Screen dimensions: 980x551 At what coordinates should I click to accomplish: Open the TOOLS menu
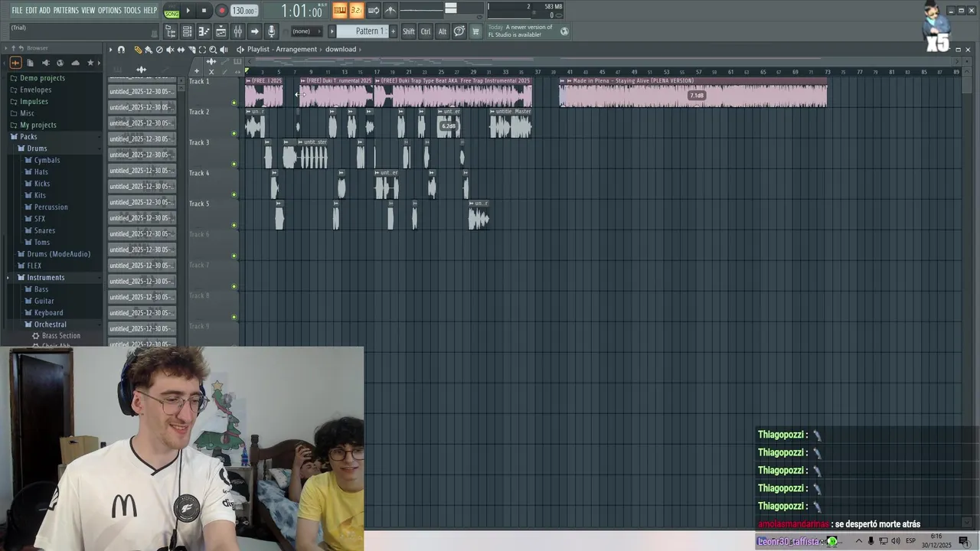[132, 11]
